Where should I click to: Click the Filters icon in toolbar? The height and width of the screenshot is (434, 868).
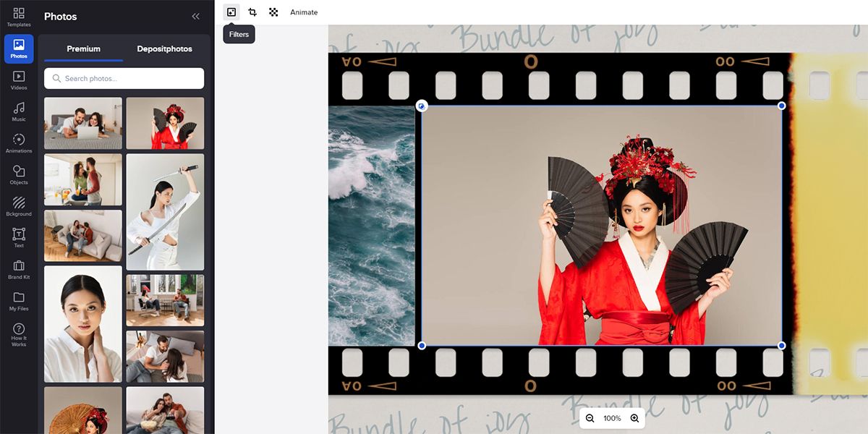[x=231, y=12]
